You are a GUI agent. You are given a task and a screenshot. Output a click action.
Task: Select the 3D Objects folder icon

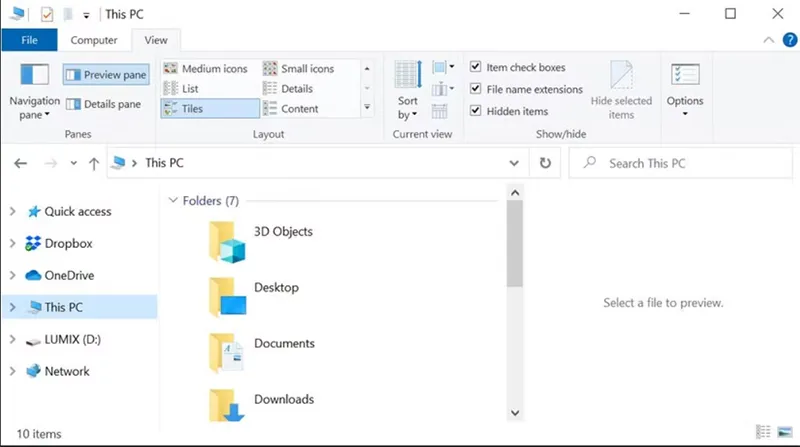click(227, 242)
